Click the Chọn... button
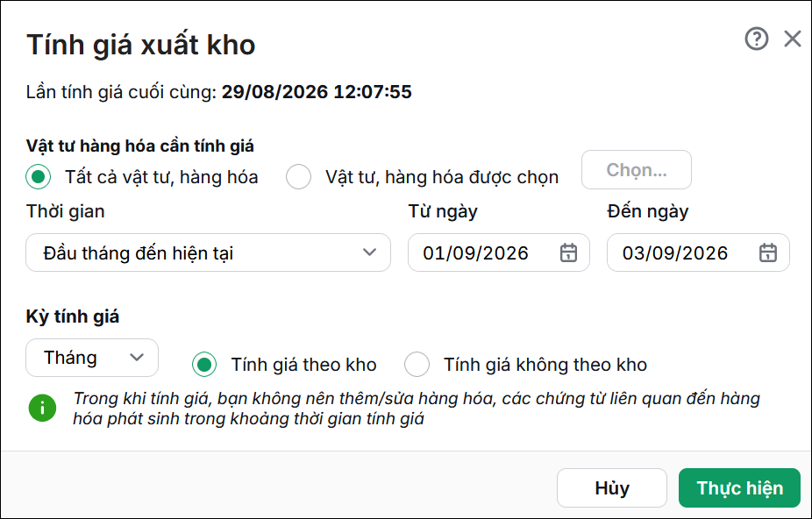 pos(637,170)
